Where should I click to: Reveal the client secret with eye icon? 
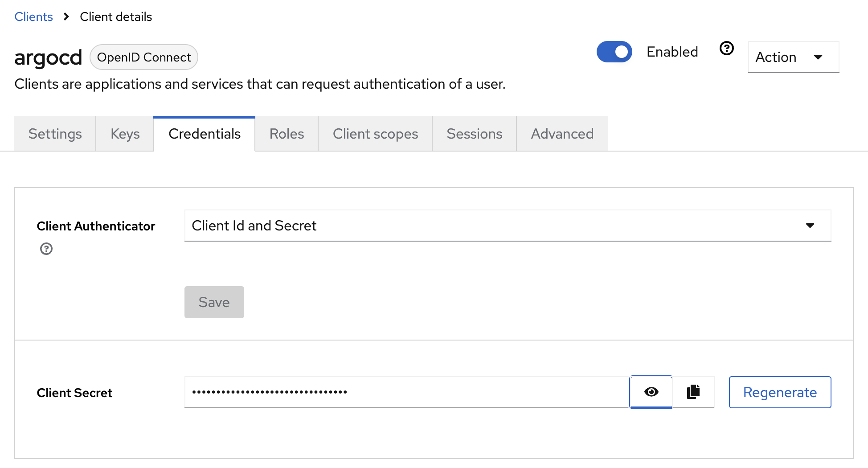651,392
